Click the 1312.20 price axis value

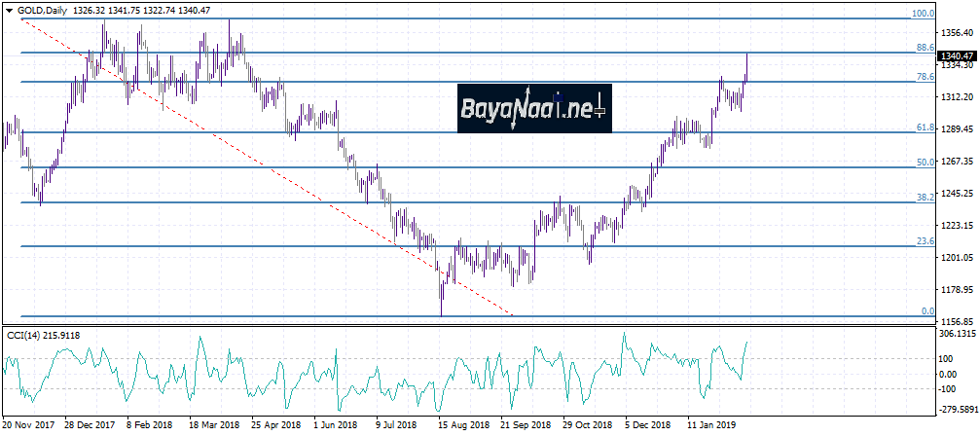click(957, 97)
